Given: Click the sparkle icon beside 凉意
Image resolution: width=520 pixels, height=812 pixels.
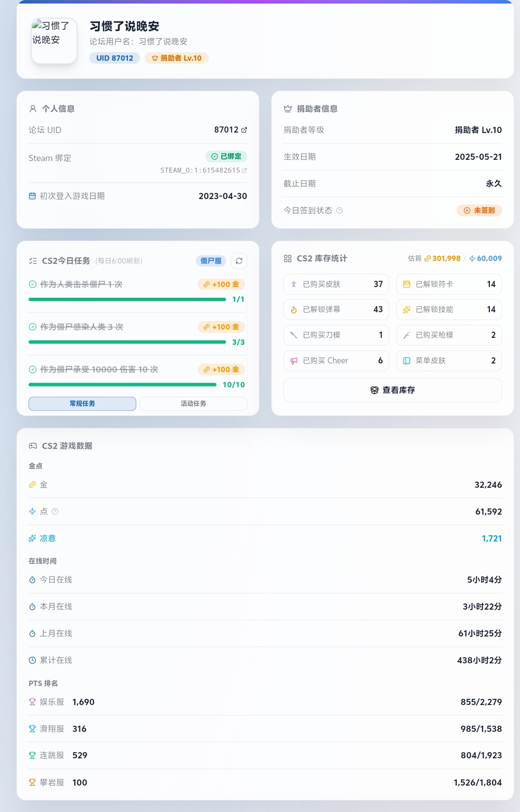Looking at the screenshot, I should click(32, 539).
